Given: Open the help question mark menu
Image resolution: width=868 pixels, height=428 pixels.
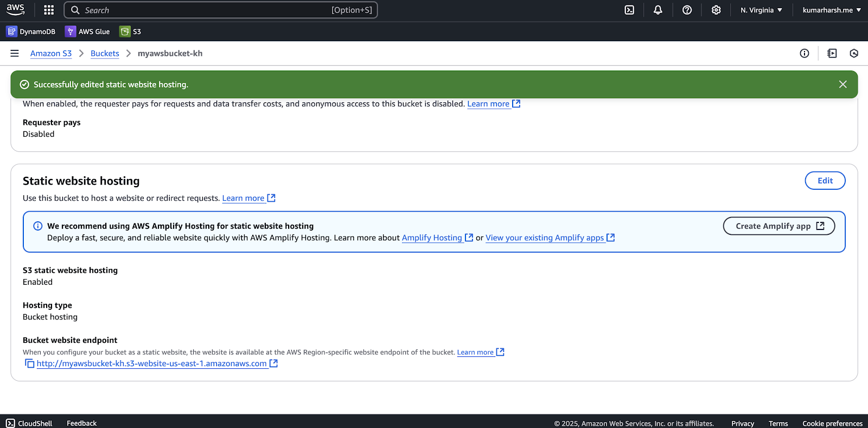Looking at the screenshot, I should pos(687,10).
